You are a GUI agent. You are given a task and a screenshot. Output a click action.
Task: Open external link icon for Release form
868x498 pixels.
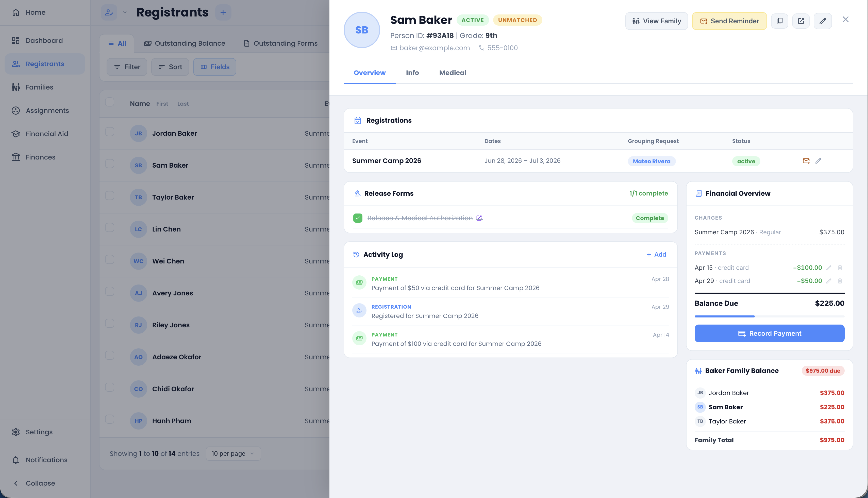click(479, 218)
